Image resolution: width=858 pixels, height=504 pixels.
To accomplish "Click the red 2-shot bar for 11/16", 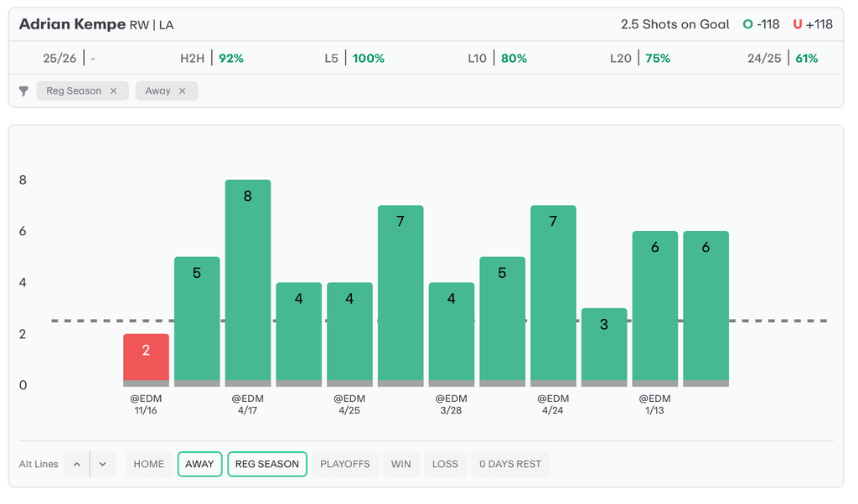I will tap(146, 358).
